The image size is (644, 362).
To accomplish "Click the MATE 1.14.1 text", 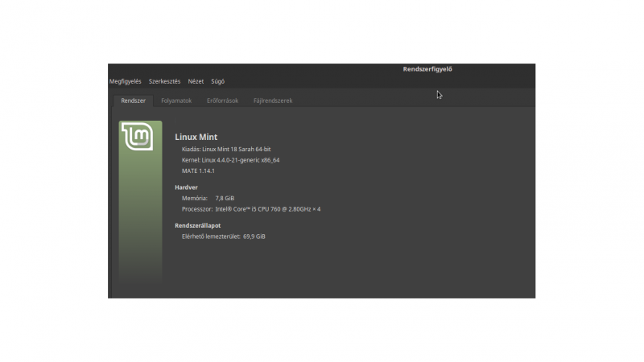I will pos(198,171).
